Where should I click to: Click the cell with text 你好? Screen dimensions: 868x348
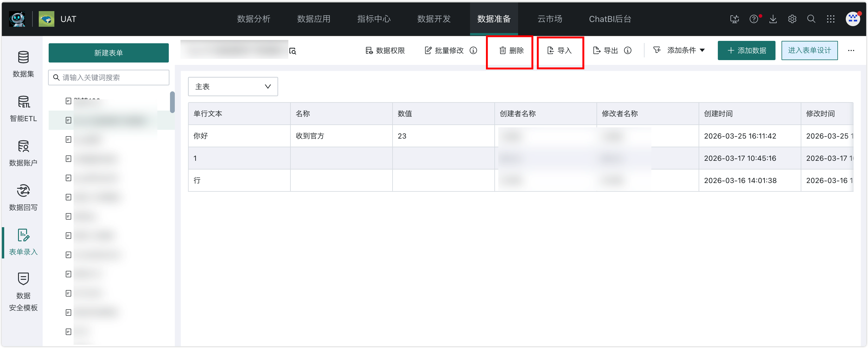click(239, 136)
